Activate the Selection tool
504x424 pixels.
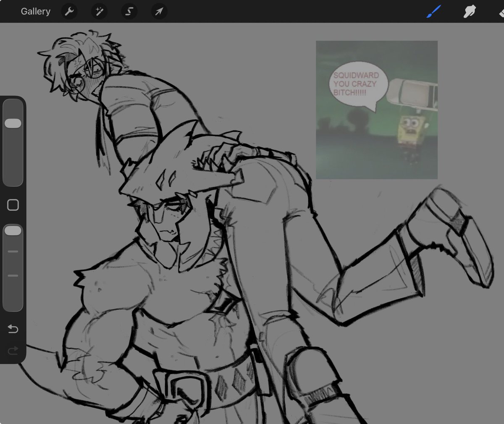click(x=129, y=12)
